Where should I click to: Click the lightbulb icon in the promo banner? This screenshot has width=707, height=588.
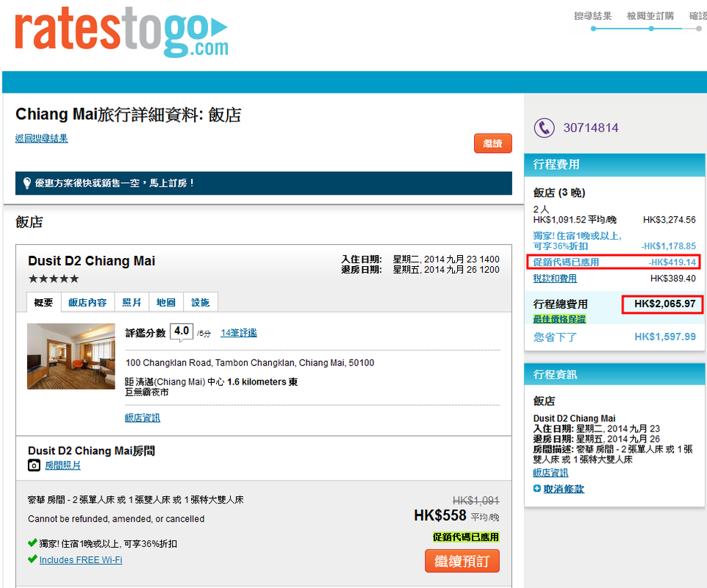pyautogui.click(x=27, y=183)
